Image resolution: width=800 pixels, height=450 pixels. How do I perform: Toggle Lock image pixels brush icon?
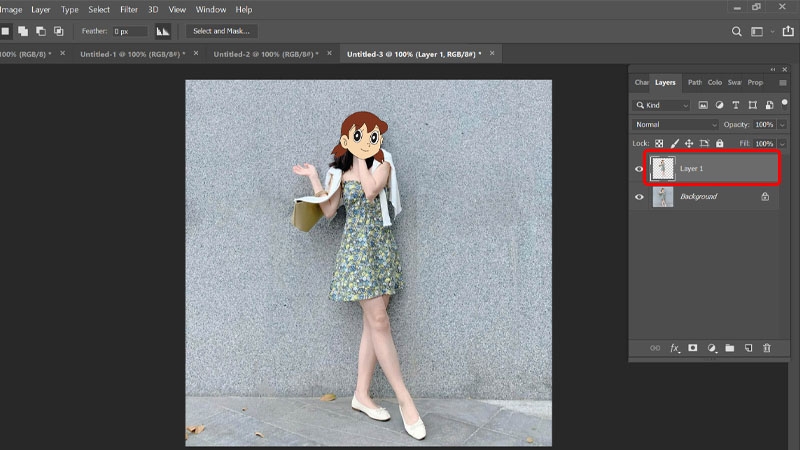point(674,143)
